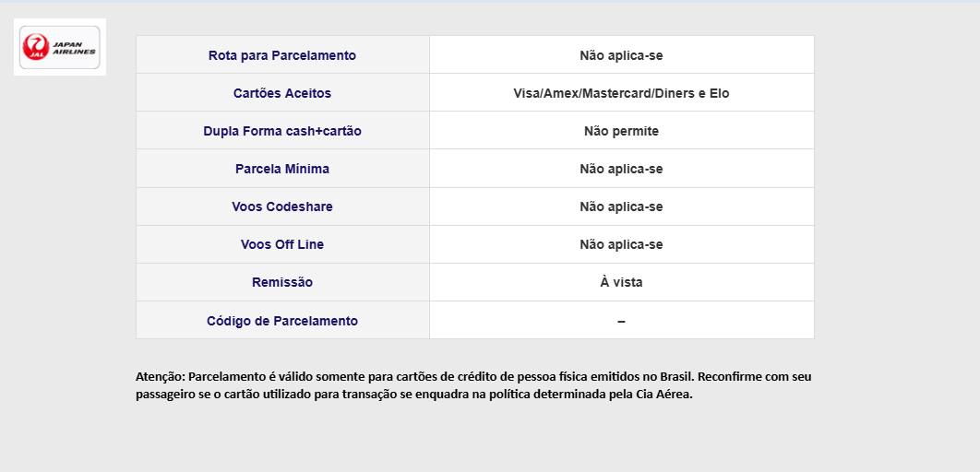Select the Código de Parcelamento label

tap(282, 321)
